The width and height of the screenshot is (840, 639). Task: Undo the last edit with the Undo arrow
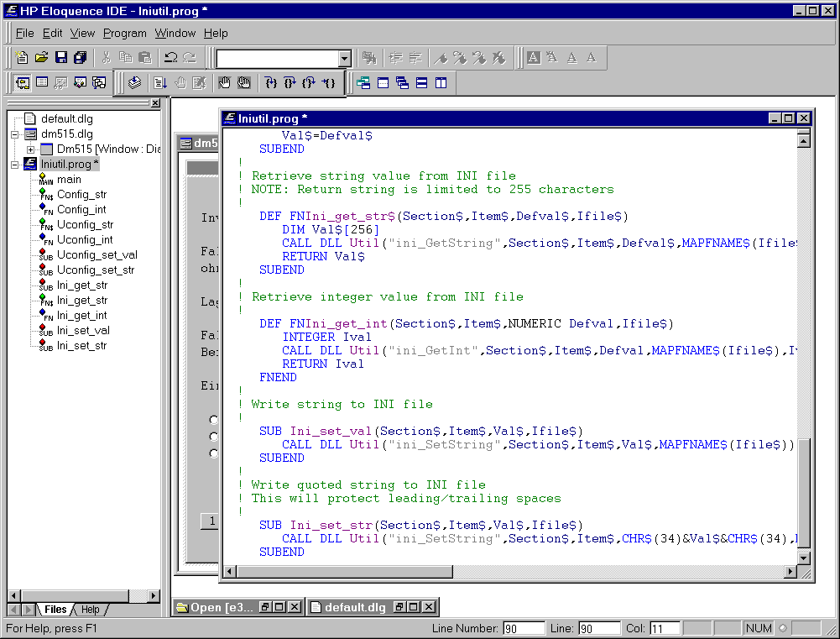(x=171, y=57)
